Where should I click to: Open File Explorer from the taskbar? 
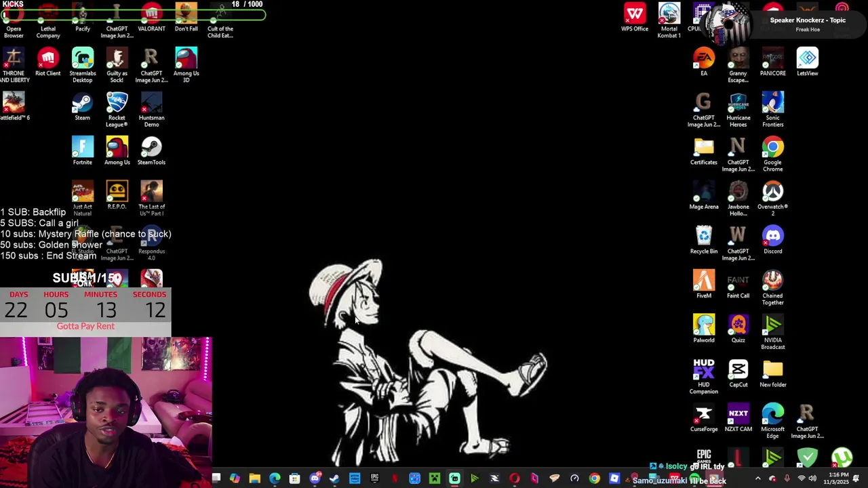(x=254, y=479)
